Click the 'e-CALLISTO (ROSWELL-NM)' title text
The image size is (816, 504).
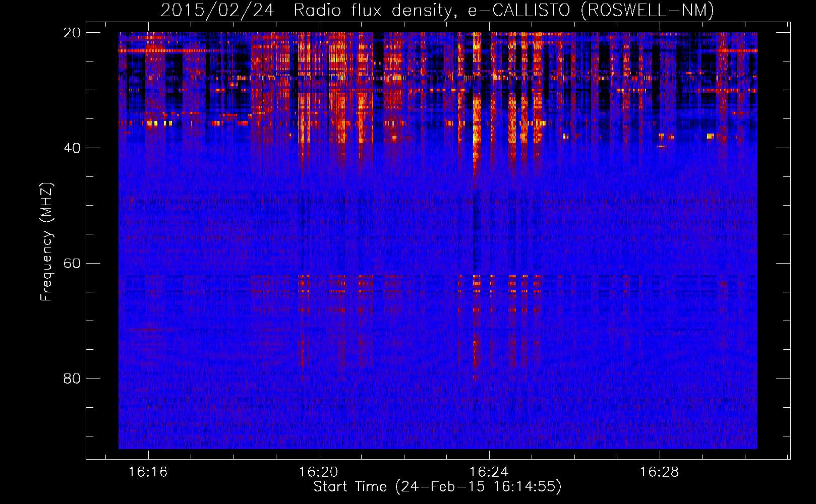[x=591, y=10]
